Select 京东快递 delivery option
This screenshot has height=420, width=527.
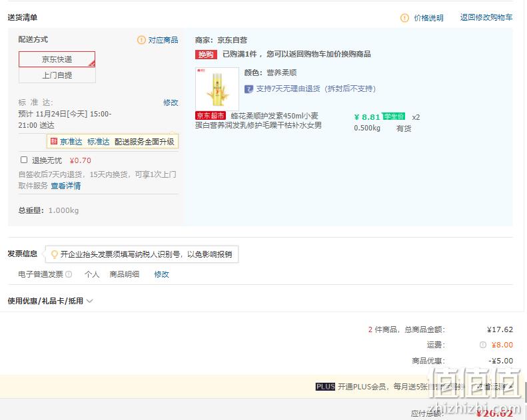coord(57,59)
